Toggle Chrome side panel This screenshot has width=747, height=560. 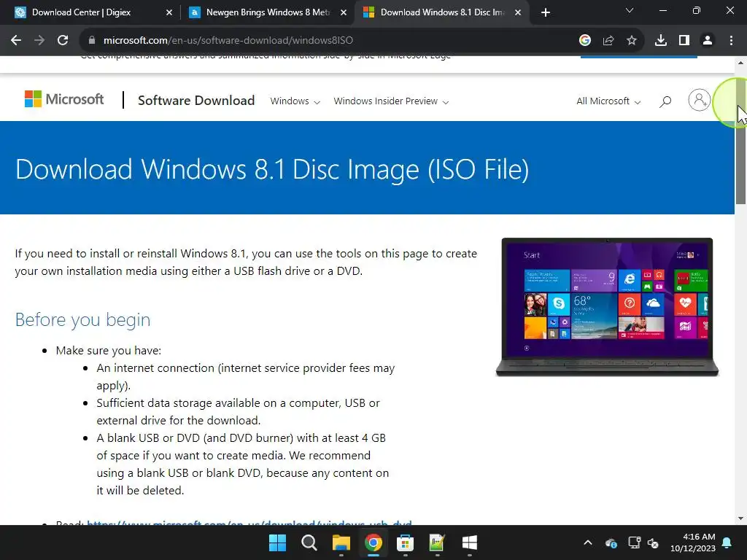(684, 41)
